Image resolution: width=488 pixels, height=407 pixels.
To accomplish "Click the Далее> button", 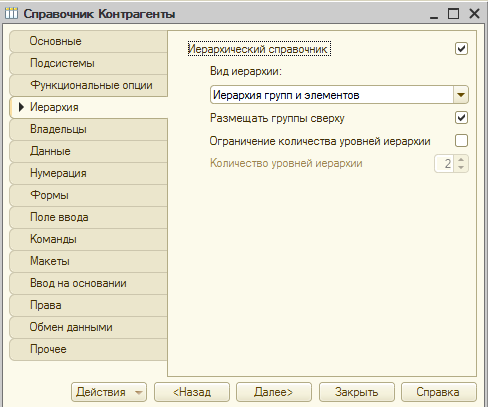I will [x=274, y=392].
